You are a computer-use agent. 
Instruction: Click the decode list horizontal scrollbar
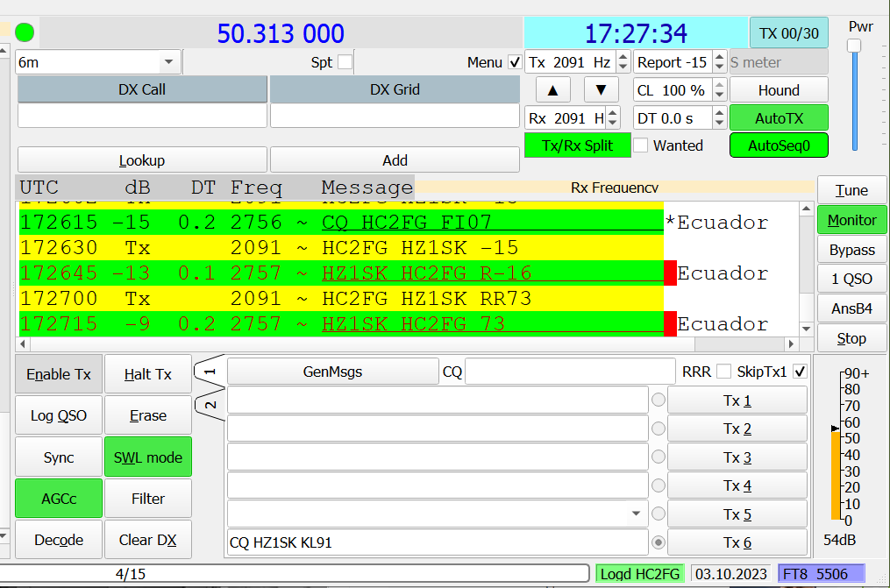pos(406,344)
